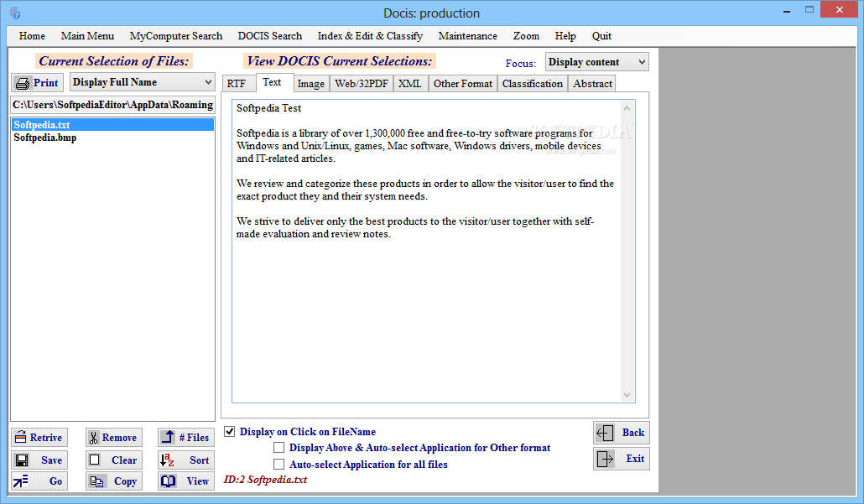Select Softpedia.txt in file list

(113, 124)
